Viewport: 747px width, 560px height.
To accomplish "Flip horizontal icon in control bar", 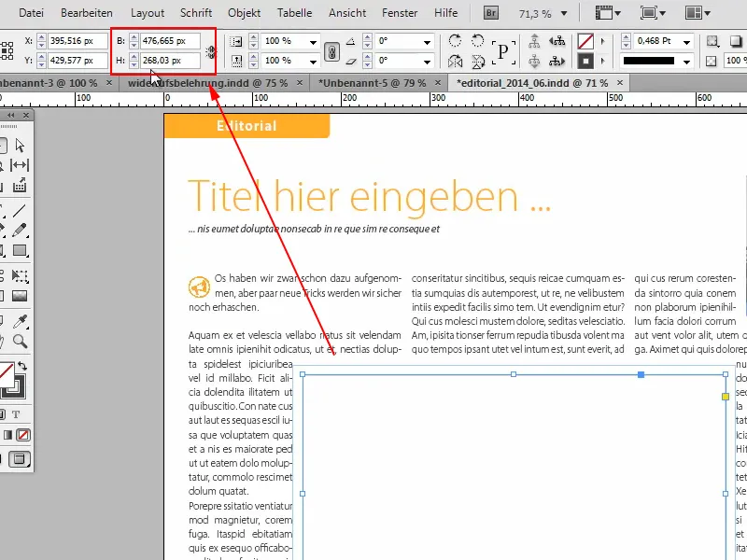I will [x=455, y=61].
